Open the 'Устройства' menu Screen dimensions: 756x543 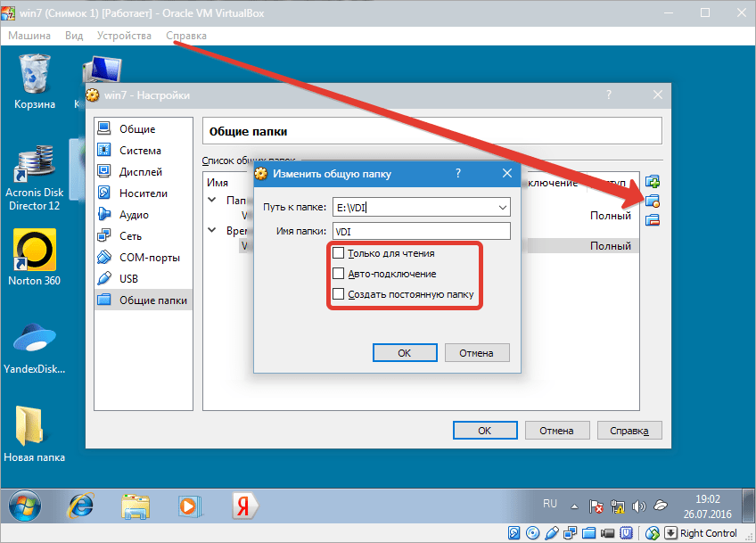(x=124, y=35)
